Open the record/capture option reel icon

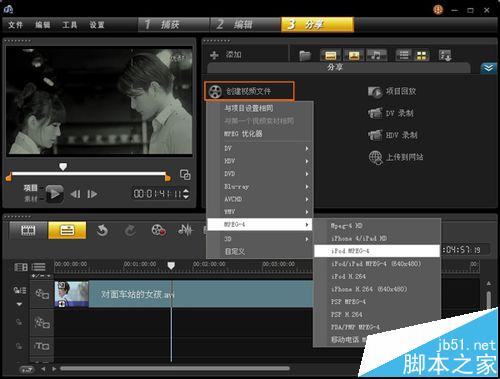point(158,230)
